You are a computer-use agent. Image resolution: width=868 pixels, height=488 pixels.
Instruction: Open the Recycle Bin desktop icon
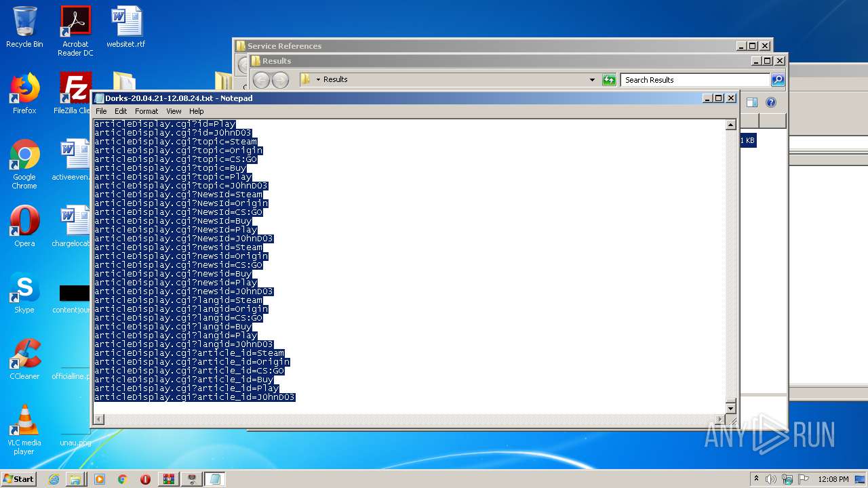coord(24,27)
